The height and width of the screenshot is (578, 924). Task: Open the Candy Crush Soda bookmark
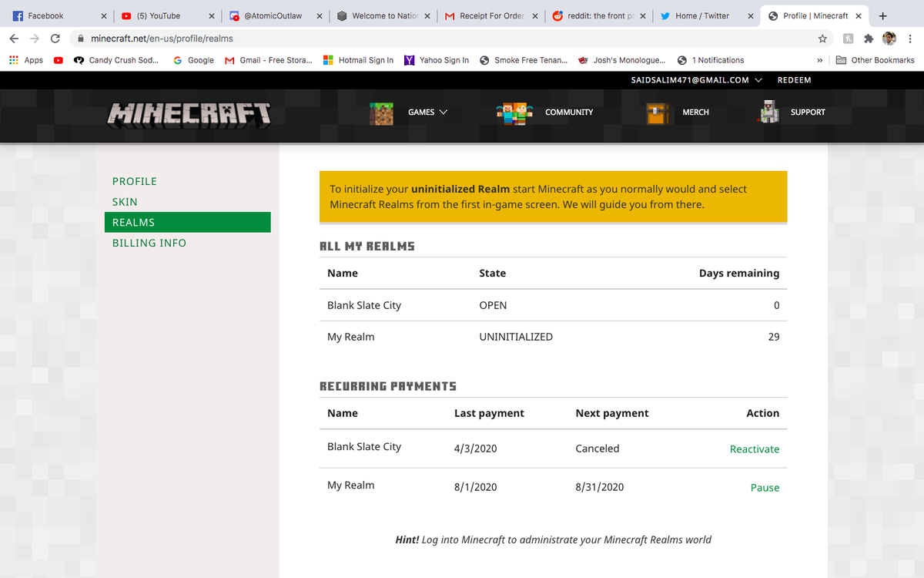click(116, 60)
